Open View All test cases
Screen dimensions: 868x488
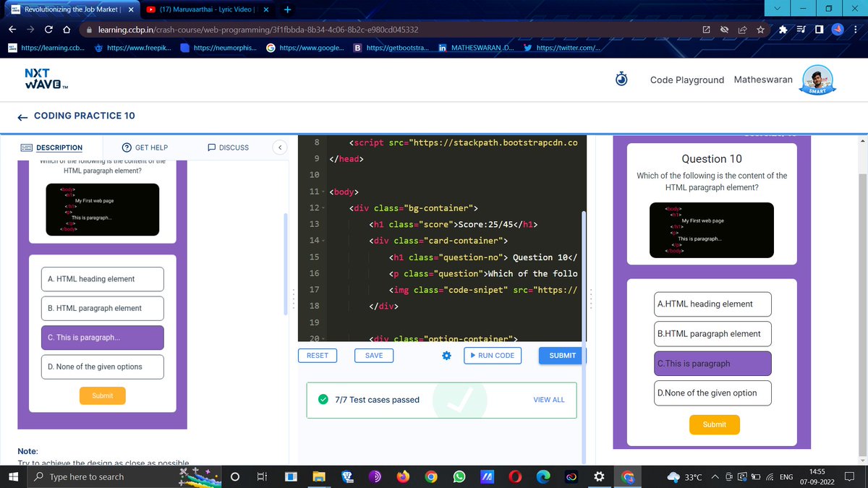pos(549,400)
